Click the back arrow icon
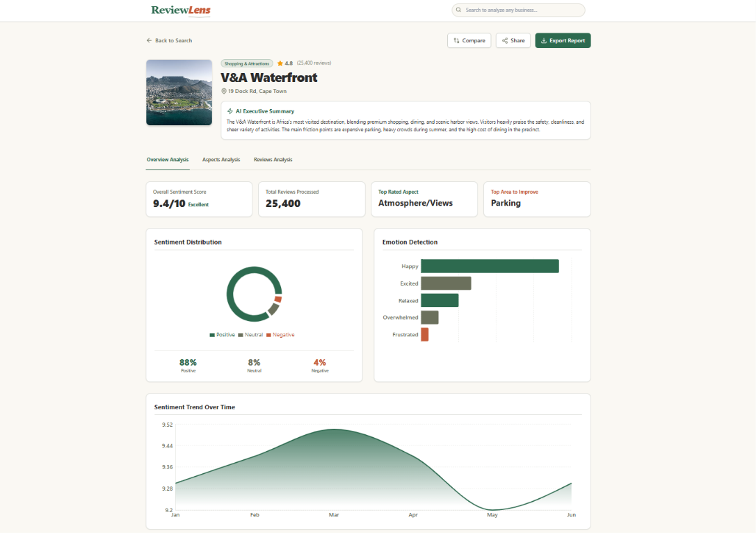Viewport: 756px width, 533px height. (x=149, y=40)
